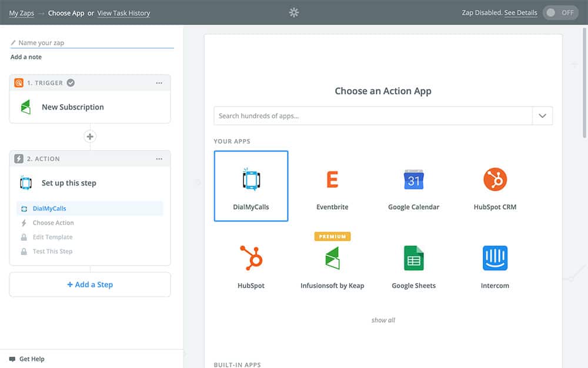Viewport: 588px width, 368px height.
Task: Click the Zapier logo in header
Action: pyautogui.click(x=294, y=12)
